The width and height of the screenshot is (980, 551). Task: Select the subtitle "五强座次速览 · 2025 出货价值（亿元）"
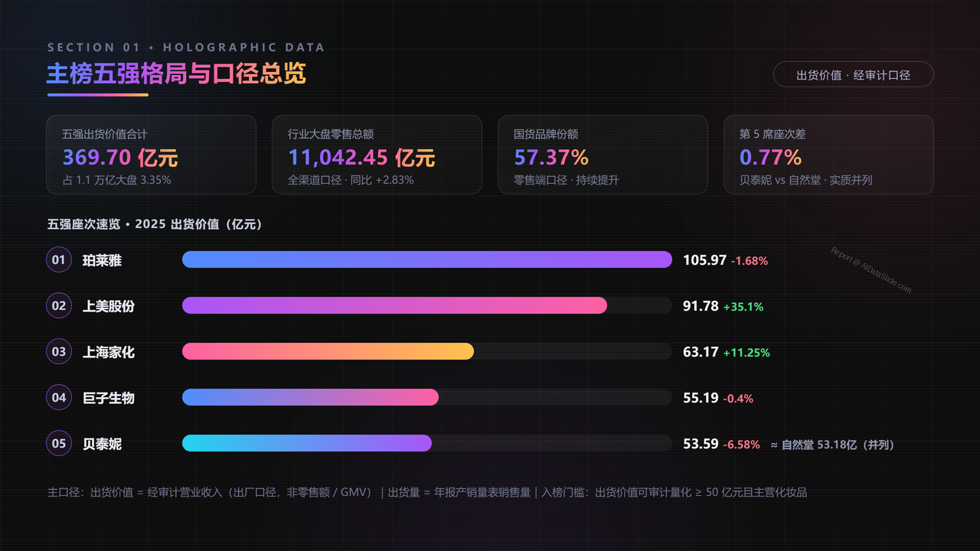pos(155,224)
